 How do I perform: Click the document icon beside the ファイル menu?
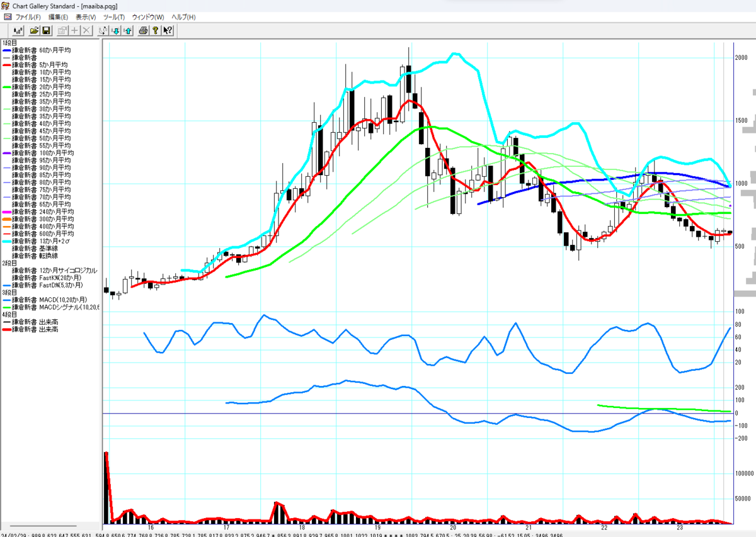point(7,17)
